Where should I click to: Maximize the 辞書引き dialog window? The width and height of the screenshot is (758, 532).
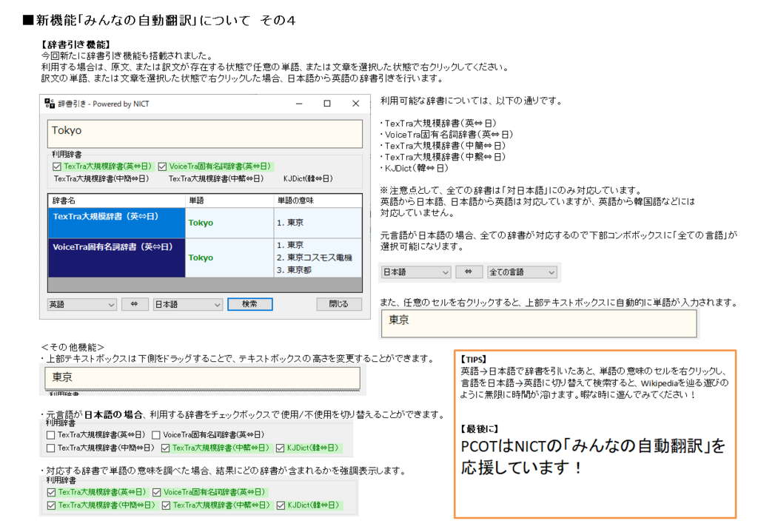[327, 104]
